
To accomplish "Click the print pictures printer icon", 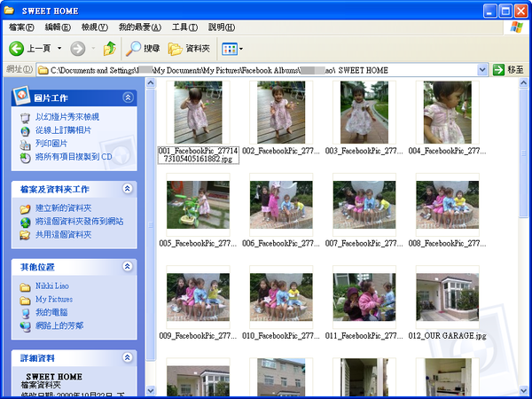I will (x=25, y=145).
